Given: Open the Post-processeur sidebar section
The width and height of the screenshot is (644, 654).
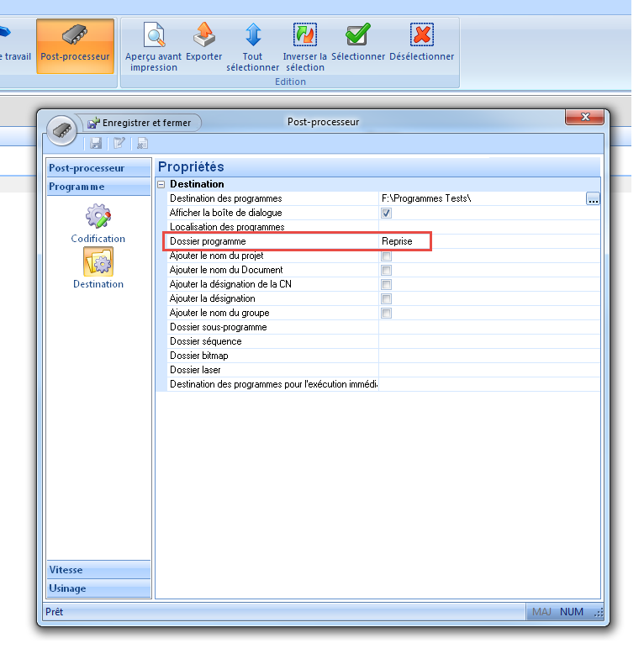Looking at the screenshot, I should pos(98,168).
